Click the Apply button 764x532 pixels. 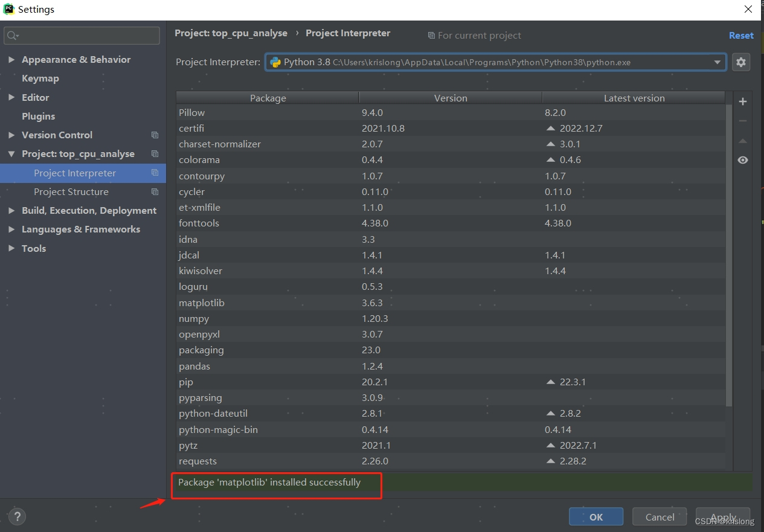pos(723,517)
